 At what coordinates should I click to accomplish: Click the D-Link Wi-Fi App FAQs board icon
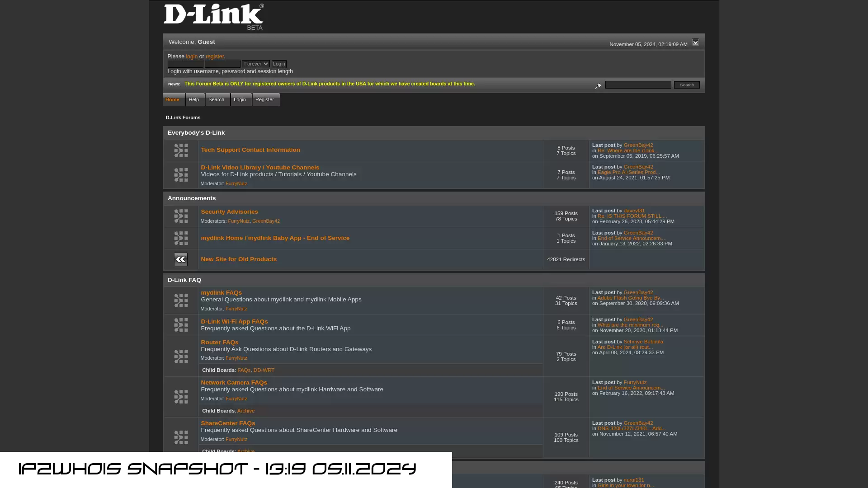(181, 325)
